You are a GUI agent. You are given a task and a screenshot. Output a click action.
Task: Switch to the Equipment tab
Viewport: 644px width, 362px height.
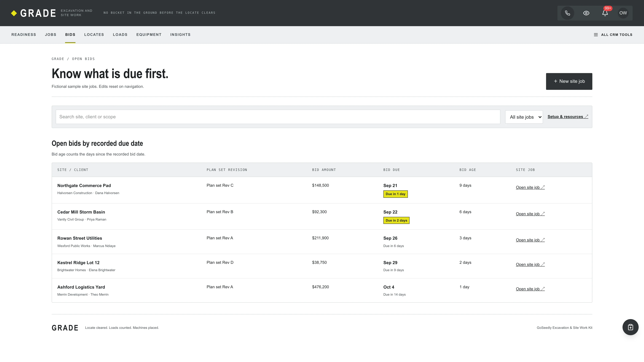click(x=149, y=35)
